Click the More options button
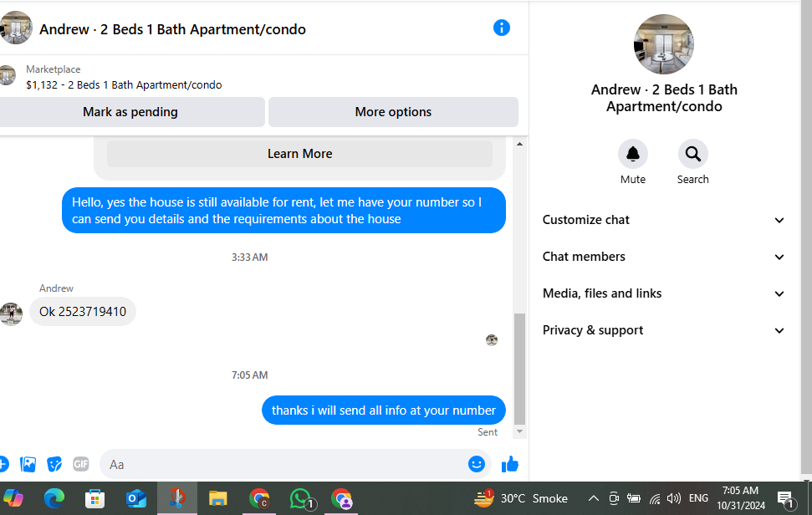 (393, 112)
